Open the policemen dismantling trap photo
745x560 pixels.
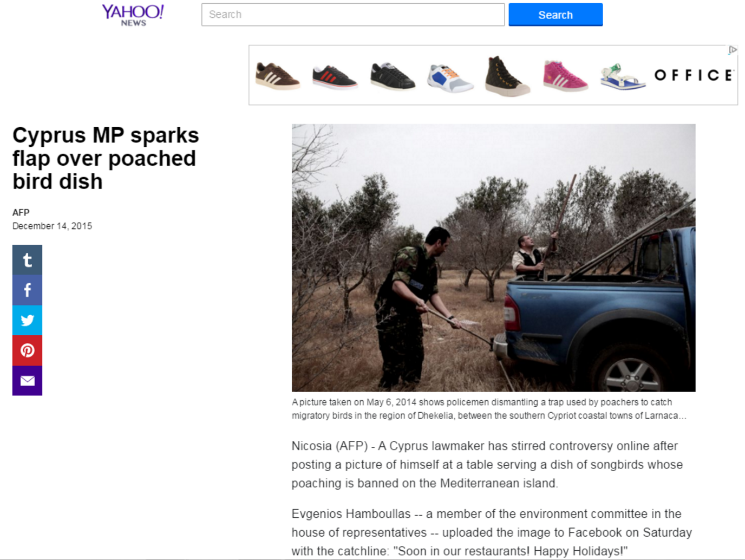click(x=493, y=258)
